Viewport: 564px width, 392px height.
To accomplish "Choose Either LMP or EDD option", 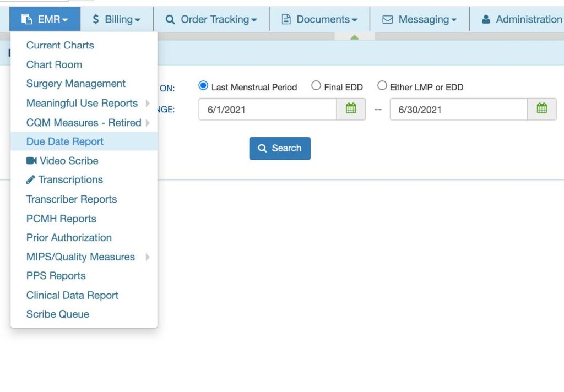I will (x=382, y=86).
